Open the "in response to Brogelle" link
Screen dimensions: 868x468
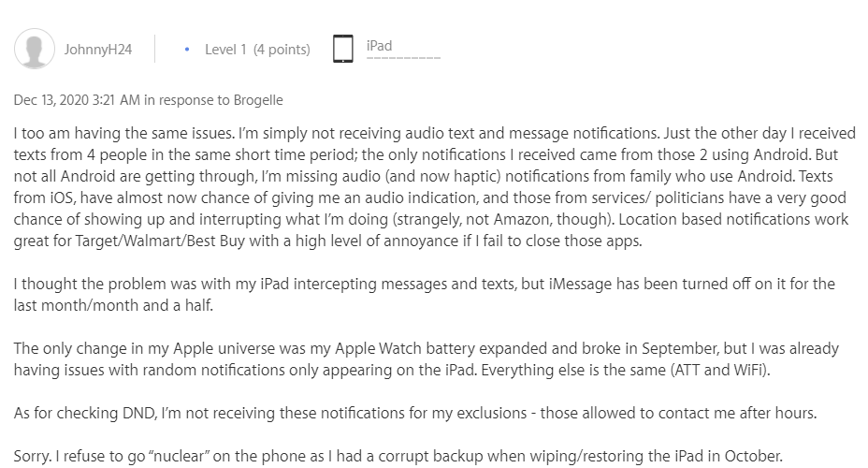213,100
